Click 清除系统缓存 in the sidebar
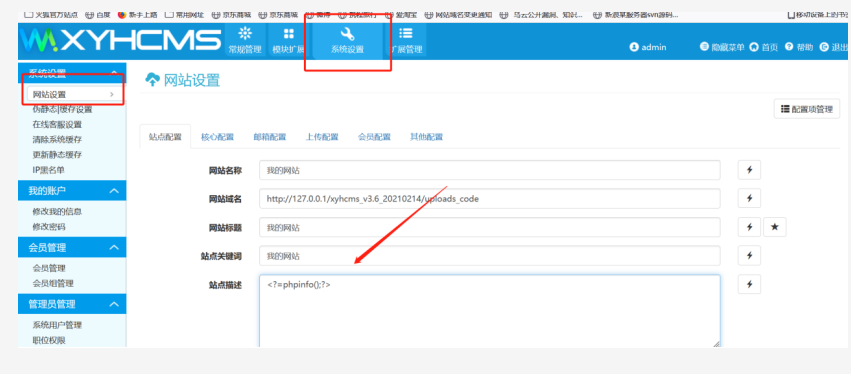 pyautogui.click(x=57, y=140)
